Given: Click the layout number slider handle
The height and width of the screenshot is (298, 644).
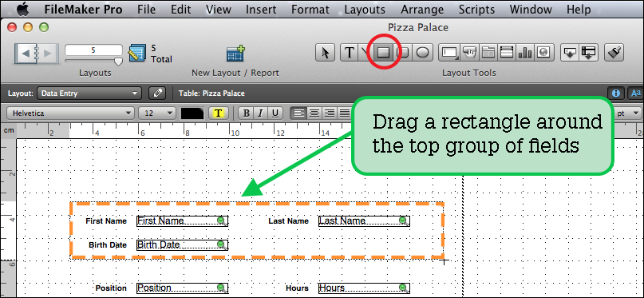Looking at the screenshot, I should coord(118,62).
